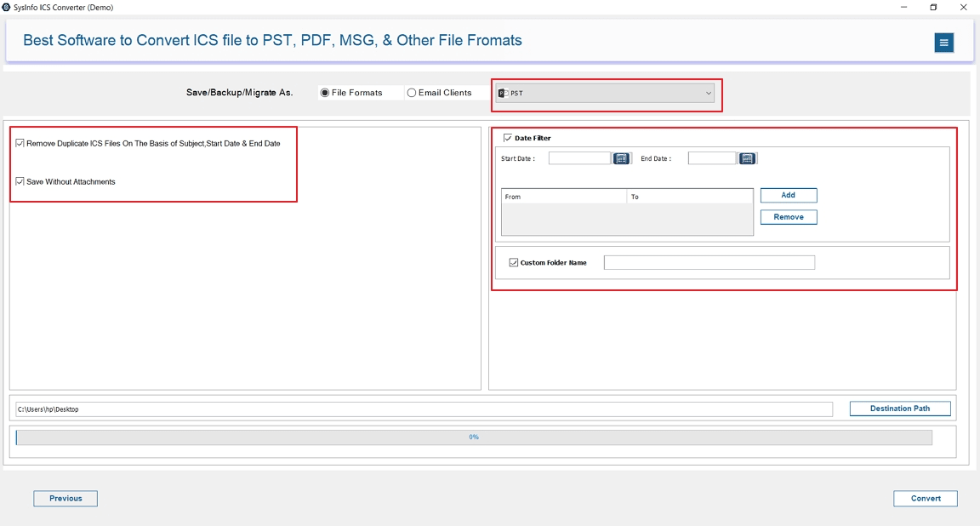Click the destination path field C:\Users\hp\Desktop
The width and height of the screenshot is (980, 526).
424,409
